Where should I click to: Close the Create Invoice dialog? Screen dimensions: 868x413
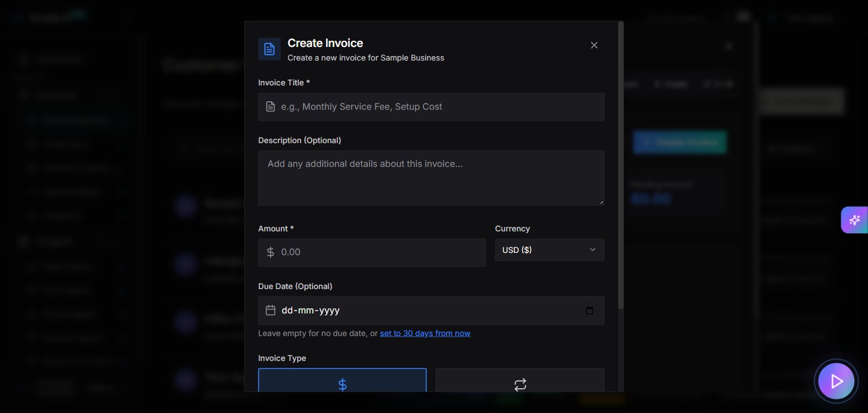click(594, 45)
